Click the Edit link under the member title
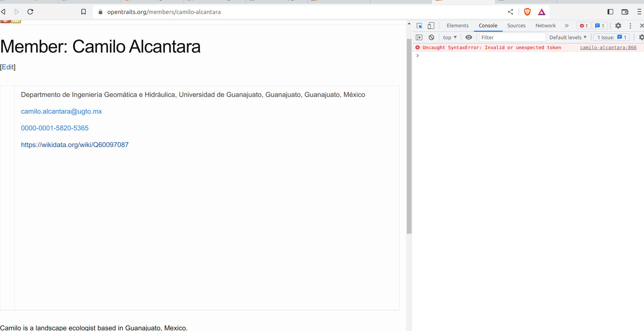Image resolution: width=644 pixels, height=331 pixels. coord(8,67)
